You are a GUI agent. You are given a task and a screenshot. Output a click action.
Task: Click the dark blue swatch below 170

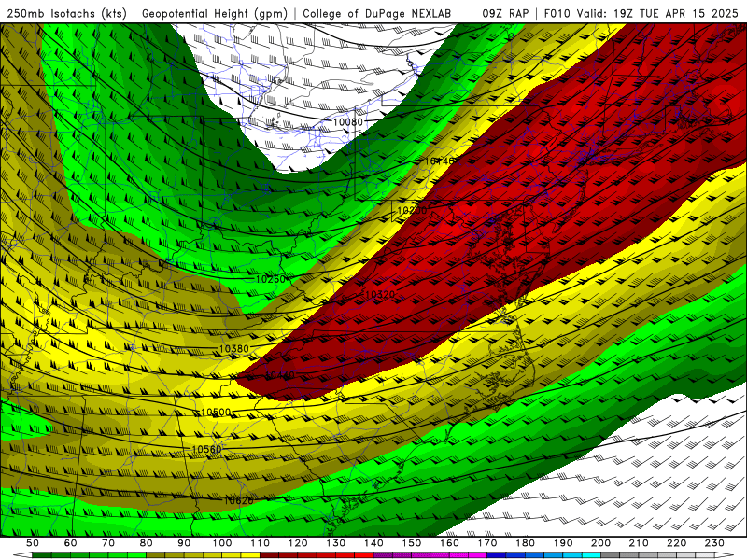[x=497, y=555]
